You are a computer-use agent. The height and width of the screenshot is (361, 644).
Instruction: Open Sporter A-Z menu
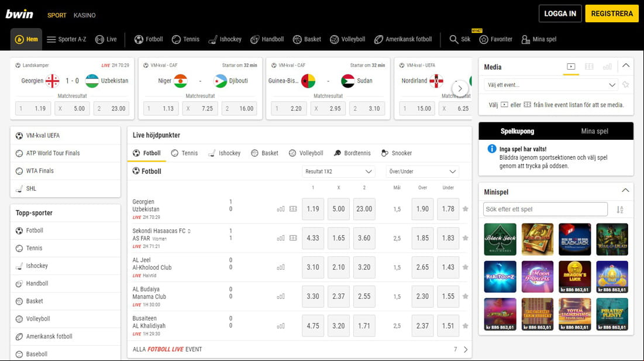click(x=67, y=39)
